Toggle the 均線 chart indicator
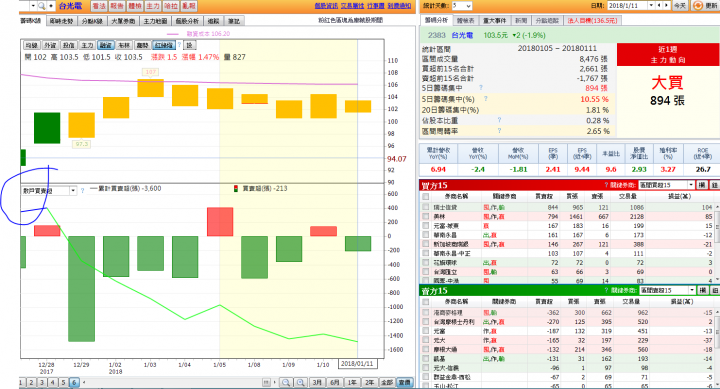This screenshot has height=389, width=720. pos(31,45)
